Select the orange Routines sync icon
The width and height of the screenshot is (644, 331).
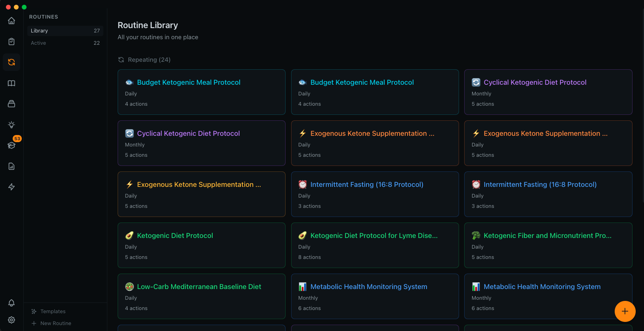[11, 62]
